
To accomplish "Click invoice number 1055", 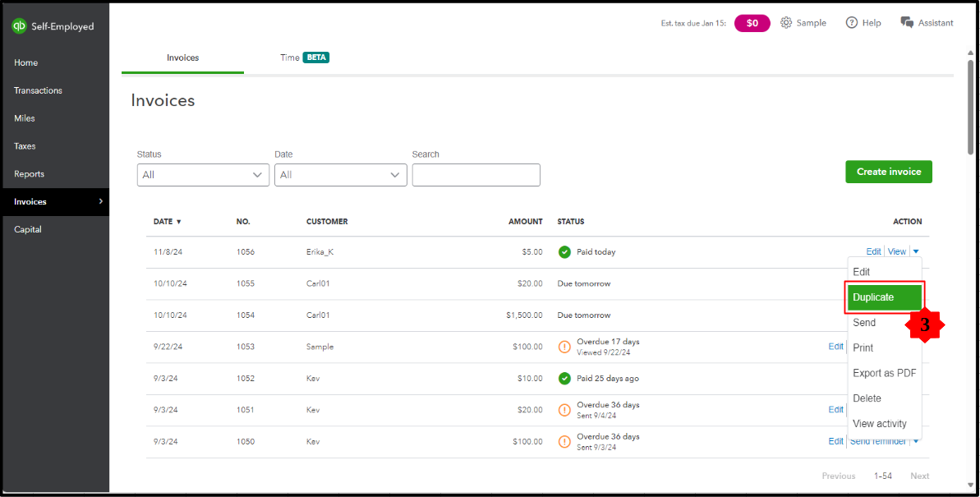I will click(245, 283).
